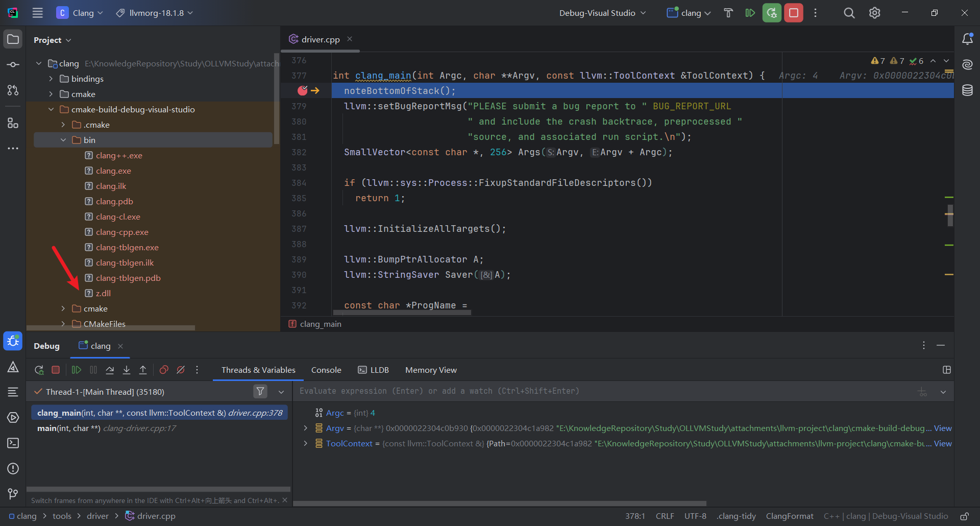The width and height of the screenshot is (980, 526).
Task: Toggle breakpoint on line 378 gutter
Action: click(x=303, y=90)
